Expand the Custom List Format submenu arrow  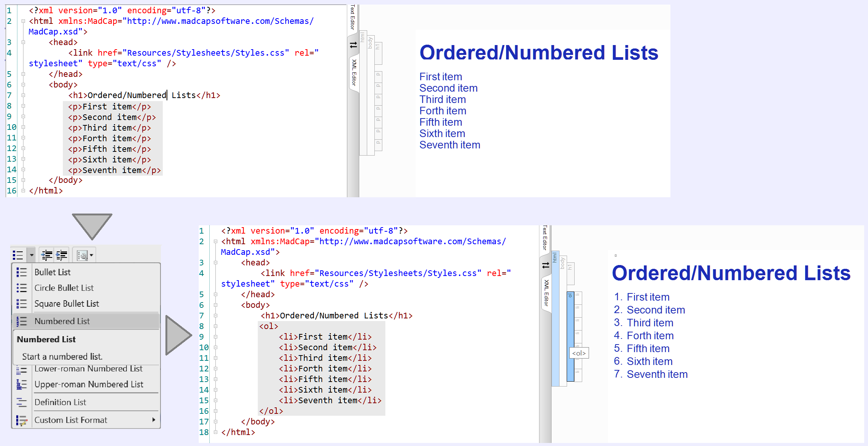pyautogui.click(x=154, y=420)
